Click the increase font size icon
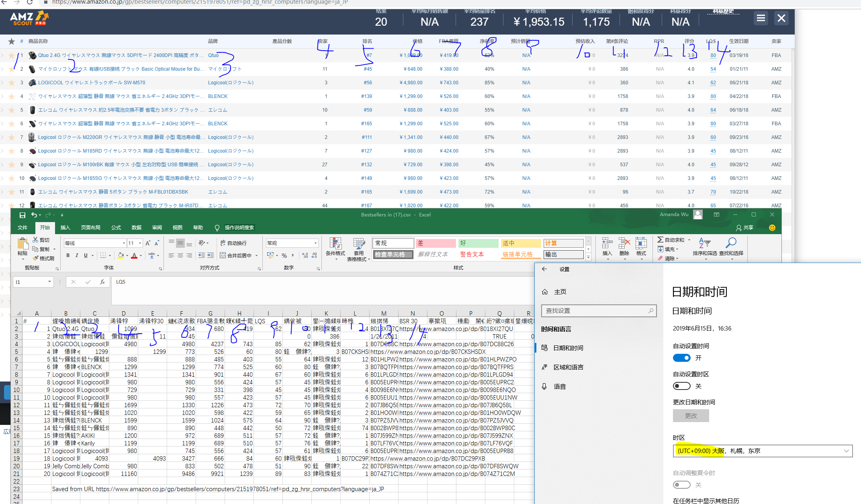 click(148, 243)
